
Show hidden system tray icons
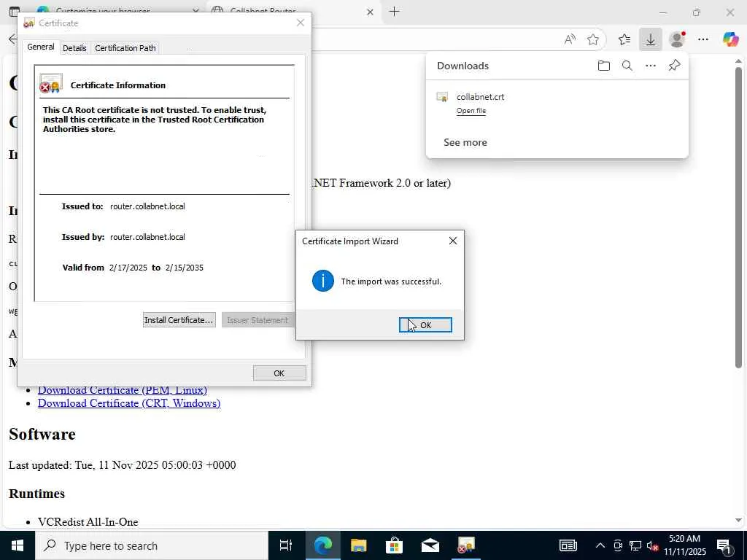[600, 545]
